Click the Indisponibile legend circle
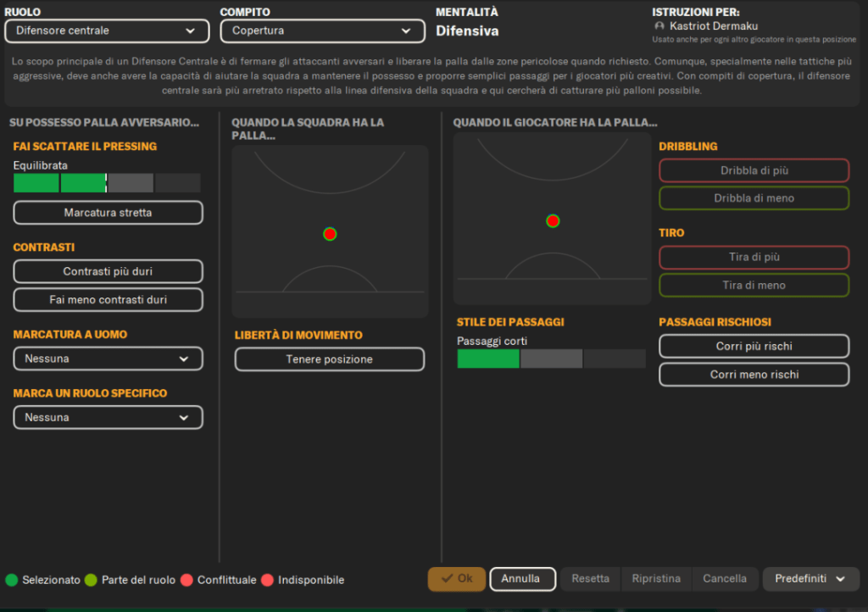Viewport: 868px width, 612px height. 267,580
